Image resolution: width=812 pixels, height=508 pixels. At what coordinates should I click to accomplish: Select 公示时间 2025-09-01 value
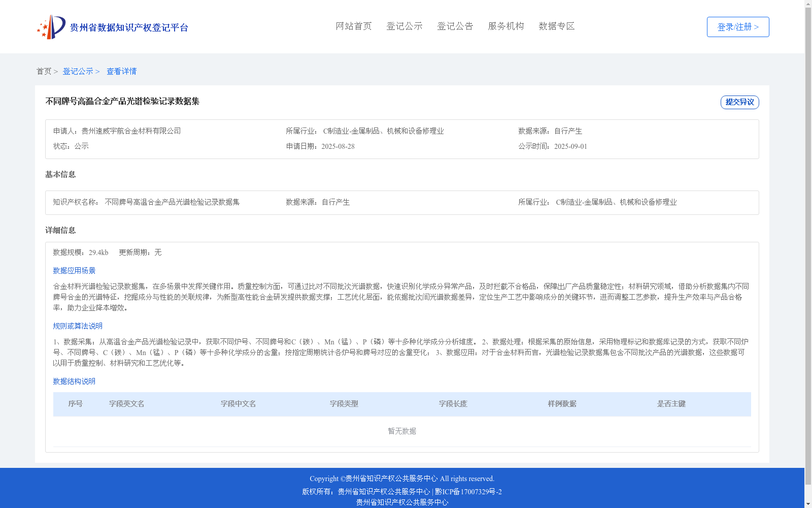point(570,146)
